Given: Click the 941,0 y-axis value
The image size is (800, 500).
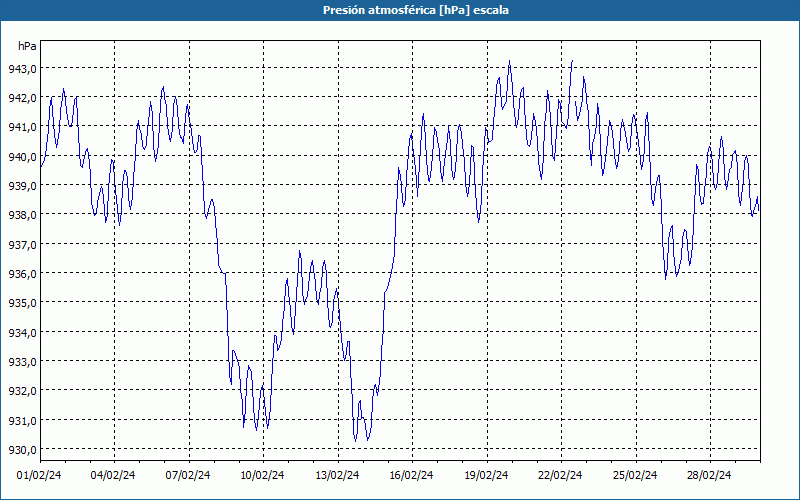Looking at the screenshot, I should pos(22,127).
